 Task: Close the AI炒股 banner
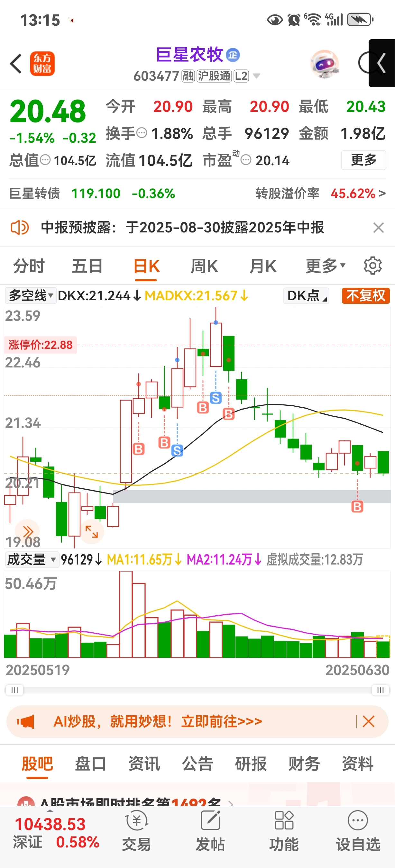point(368,721)
